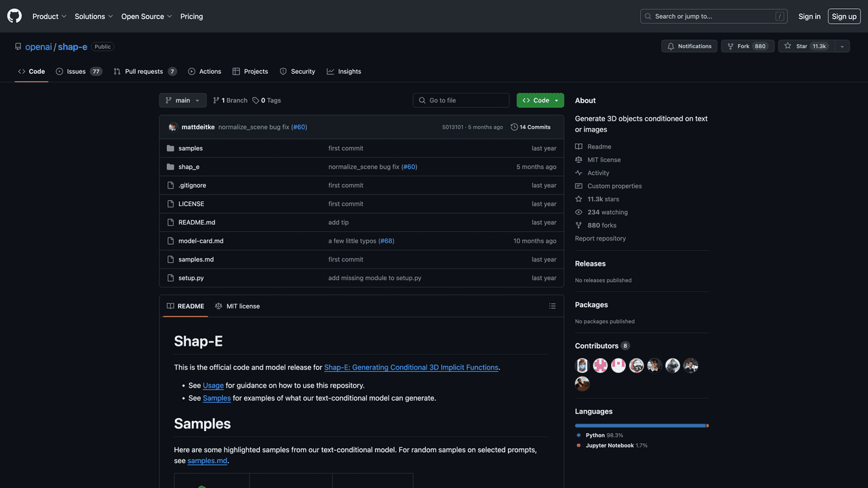Click the first contributor avatar
This screenshot has width=868, height=488.
[583, 366]
